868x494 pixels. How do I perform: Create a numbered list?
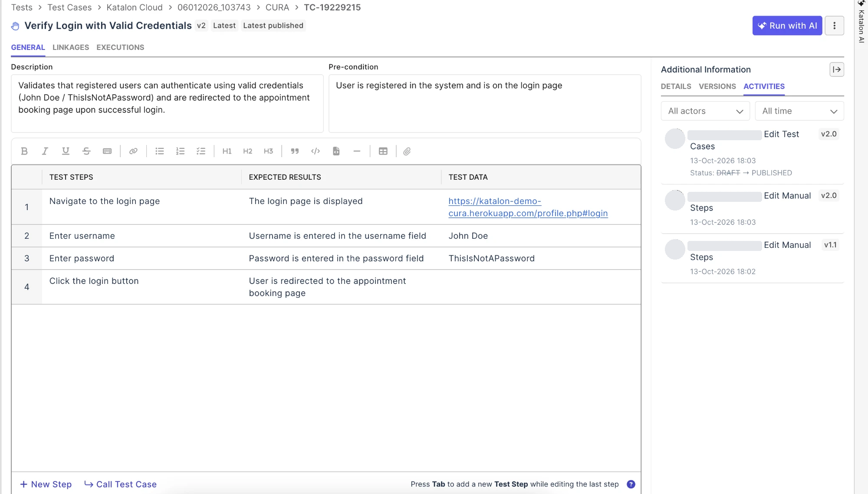(180, 151)
